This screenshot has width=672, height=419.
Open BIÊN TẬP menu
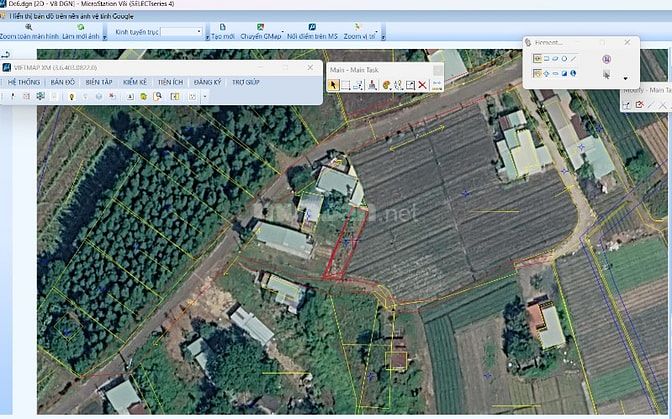(99, 82)
